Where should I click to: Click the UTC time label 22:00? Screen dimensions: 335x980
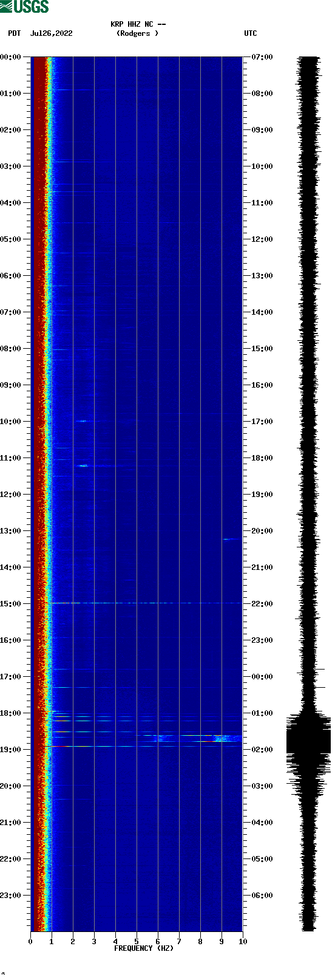(262, 604)
